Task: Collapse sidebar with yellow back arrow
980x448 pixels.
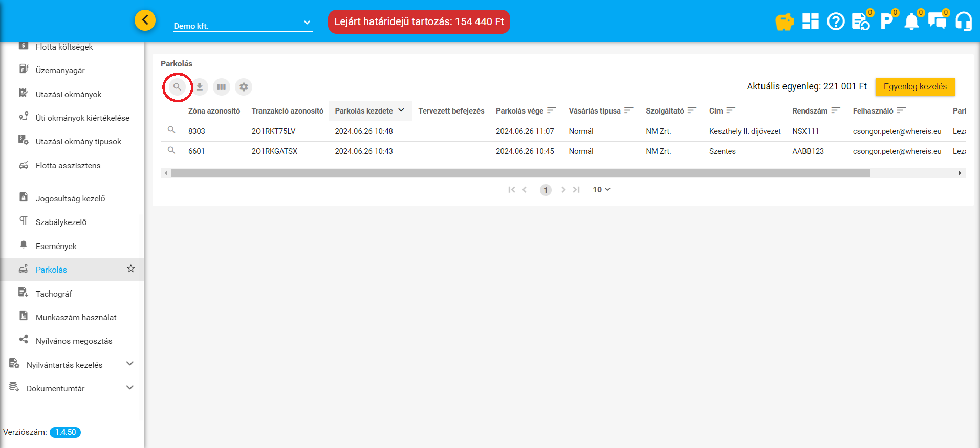Action: tap(145, 20)
